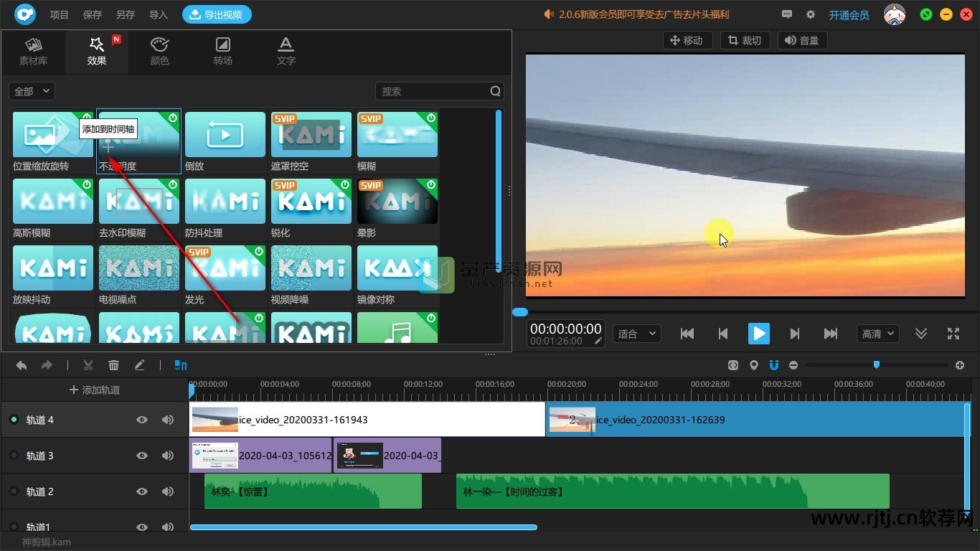980x551 pixels.
Task: Mute 轨道 3 with the speaker icon
Action: coord(168,456)
